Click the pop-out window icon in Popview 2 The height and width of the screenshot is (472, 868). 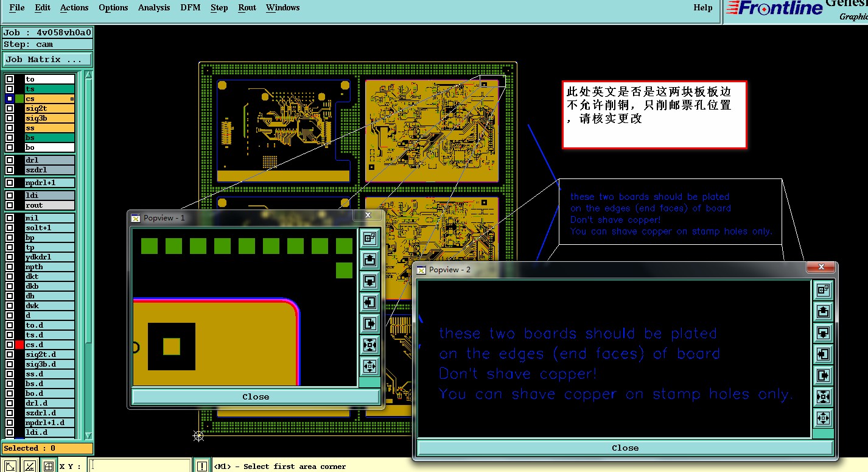tap(823, 290)
